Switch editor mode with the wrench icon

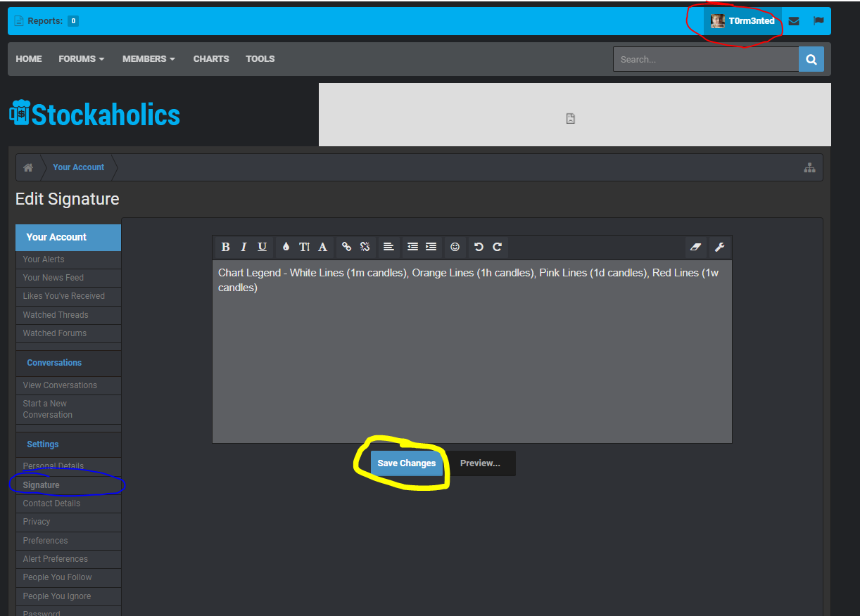tap(719, 247)
